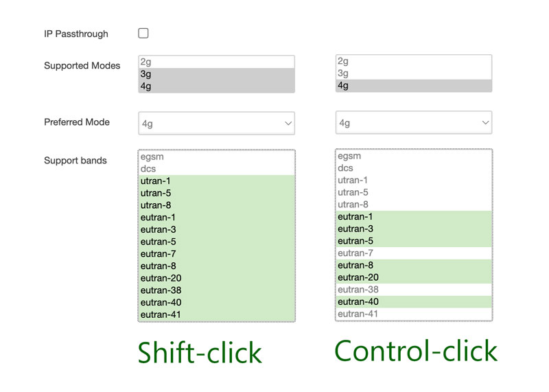
Task: Select eutran-41 in left Support bands list
Action: pyautogui.click(x=216, y=314)
